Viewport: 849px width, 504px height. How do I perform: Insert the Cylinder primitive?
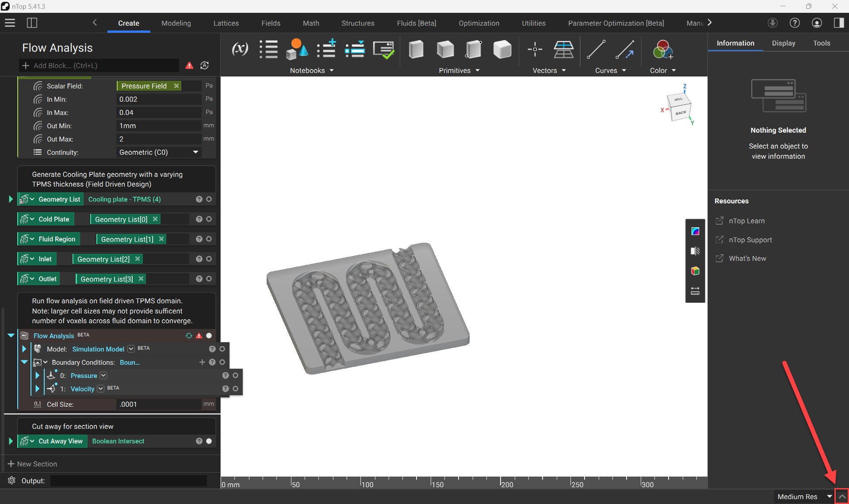coord(473,49)
